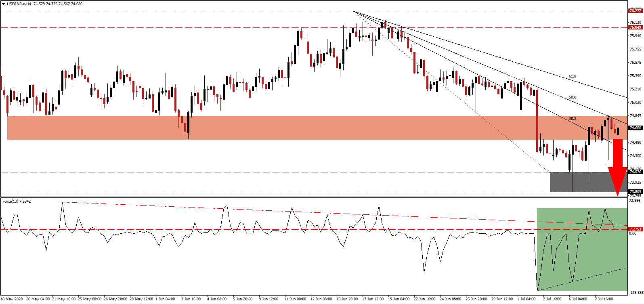
Task: Click the triangle arrow beside the USDINR-e,H4 title
Action: [x=3, y=4]
